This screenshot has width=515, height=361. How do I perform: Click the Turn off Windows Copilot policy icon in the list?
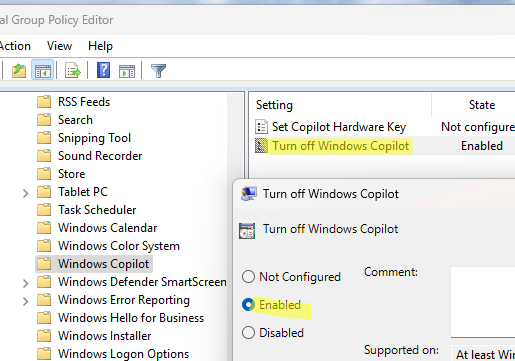pyautogui.click(x=261, y=146)
